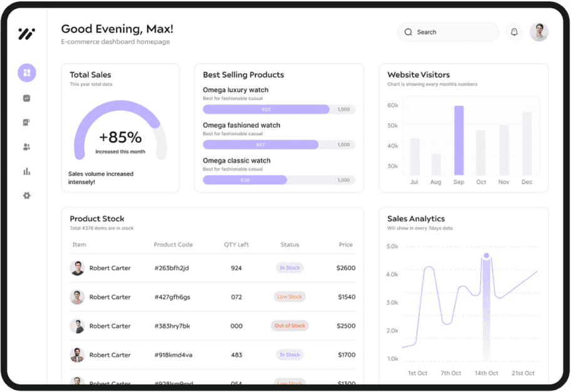
Task: Select the Dec bar in Website Visitors chart
Action: click(527, 144)
